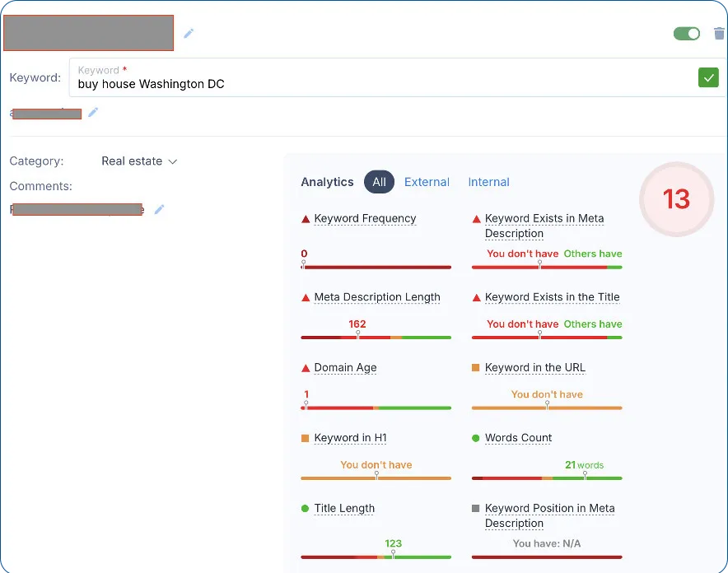
Task: Click the trash icon to delete this entry
Action: (x=719, y=34)
